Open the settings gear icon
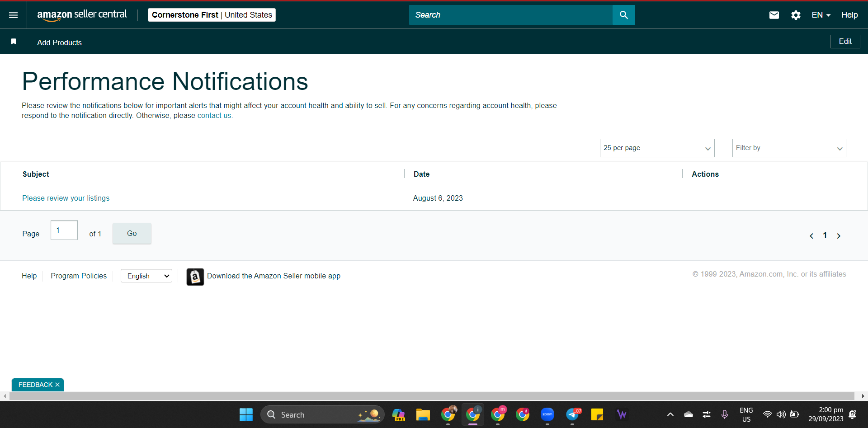This screenshot has width=868, height=428. 796,15
